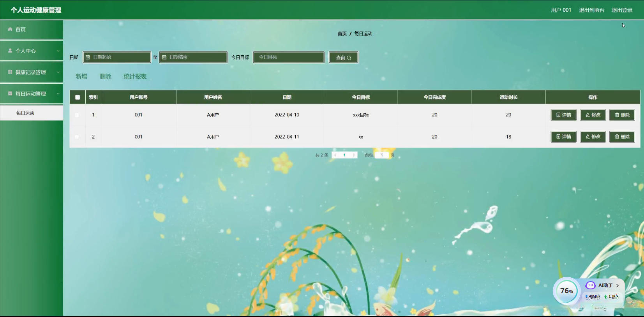The width and height of the screenshot is (644, 317).
Task: Click the 日期 column header
Action: tap(287, 97)
